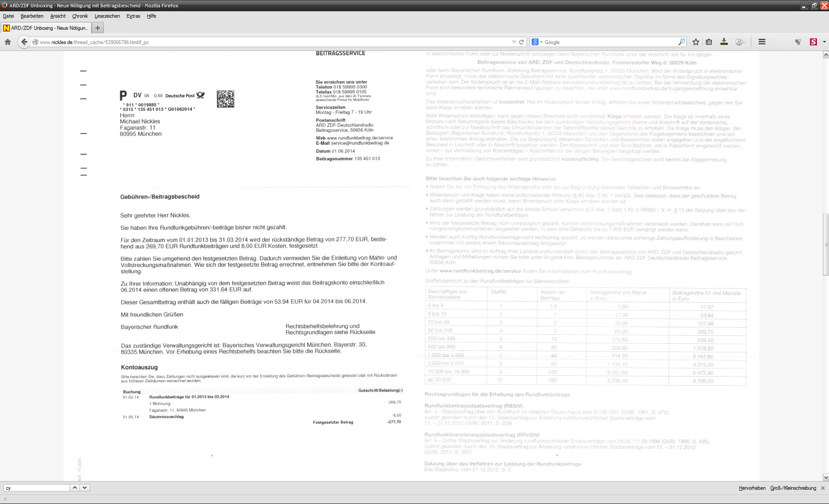Click the search magnifier icon

tap(681, 42)
